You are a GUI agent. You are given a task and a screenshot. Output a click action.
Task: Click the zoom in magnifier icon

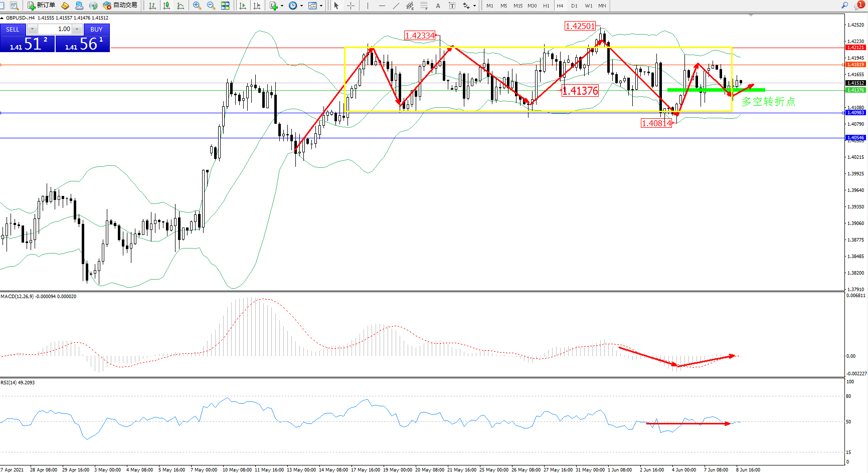point(197,6)
